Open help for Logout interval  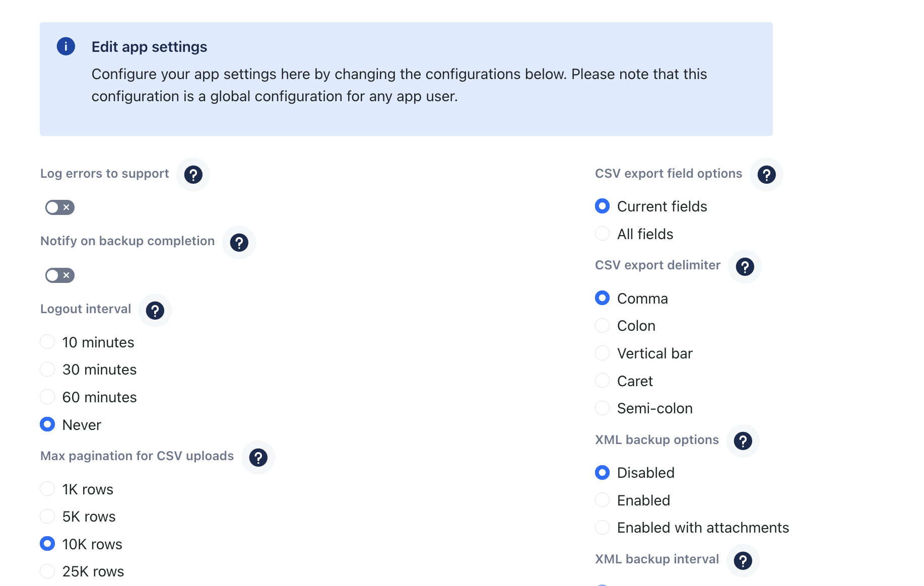pos(155,311)
